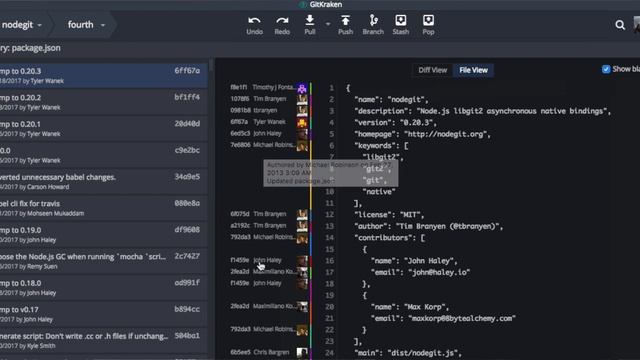
Task: Select commit b894cc in history list
Action: click(104, 314)
